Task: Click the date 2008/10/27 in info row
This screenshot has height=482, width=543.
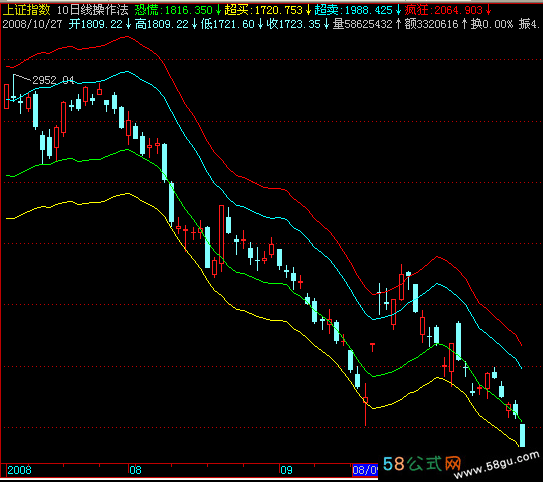Action: click(32, 24)
